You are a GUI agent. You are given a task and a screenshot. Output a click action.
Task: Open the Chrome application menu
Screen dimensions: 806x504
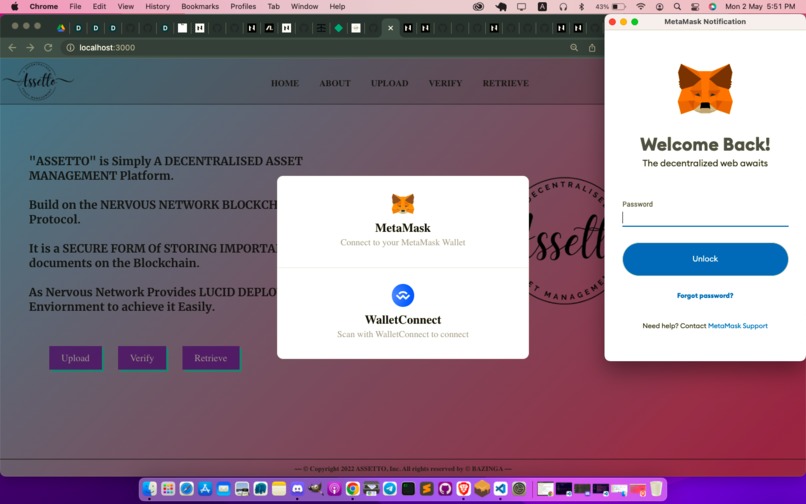(x=44, y=6)
